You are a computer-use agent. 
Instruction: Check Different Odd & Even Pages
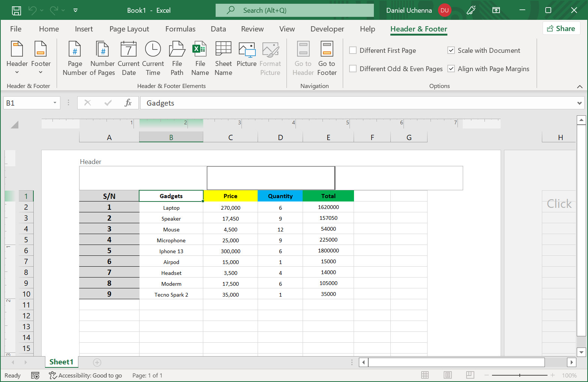point(353,69)
